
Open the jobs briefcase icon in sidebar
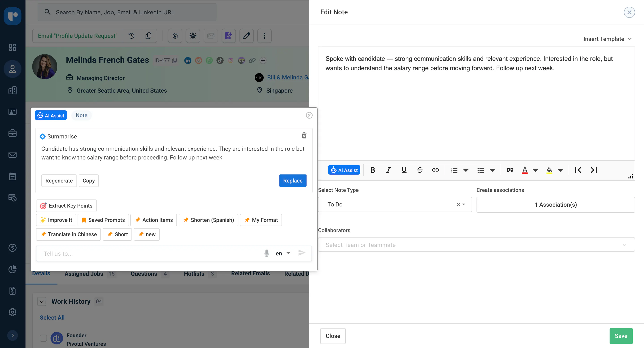(13, 133)
